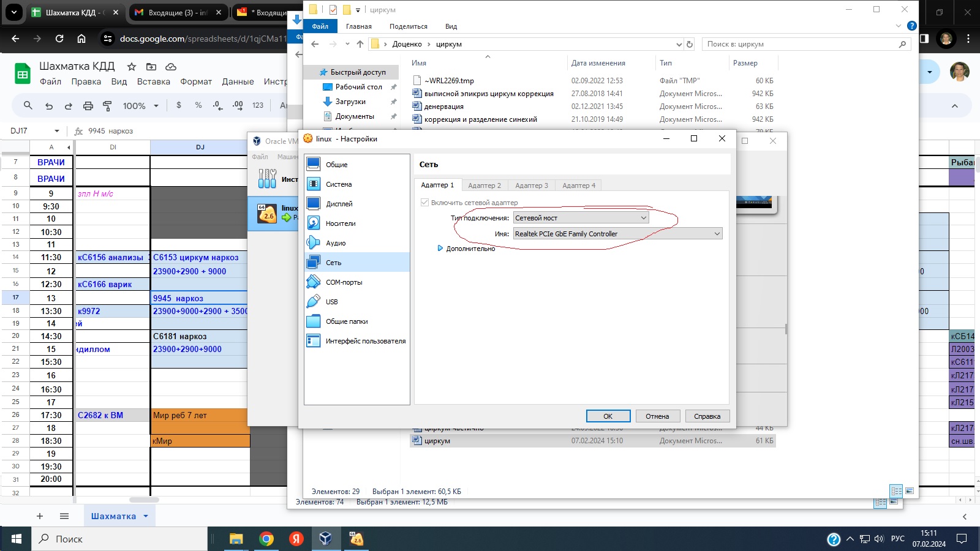Increase decimal places in Sheets toolbar
The width and height of the screenshot is (980, 551).
(x=238, y=105)
